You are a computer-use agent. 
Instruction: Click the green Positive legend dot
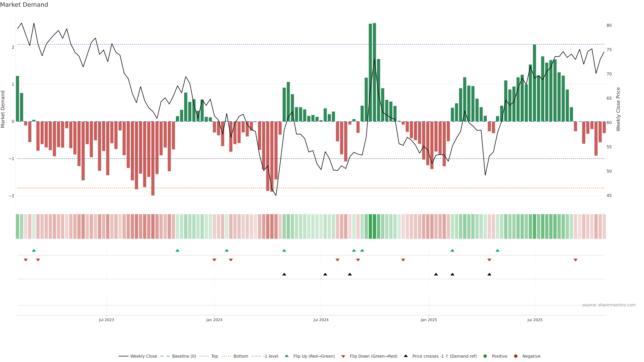[485, 356]
